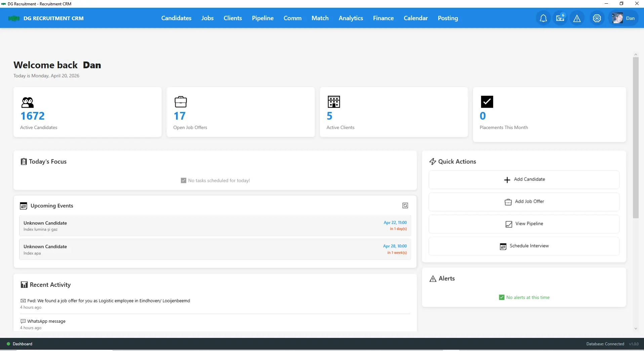
Task: Click the Upcoming Events calendar icon
Action: tap(24, 206)
